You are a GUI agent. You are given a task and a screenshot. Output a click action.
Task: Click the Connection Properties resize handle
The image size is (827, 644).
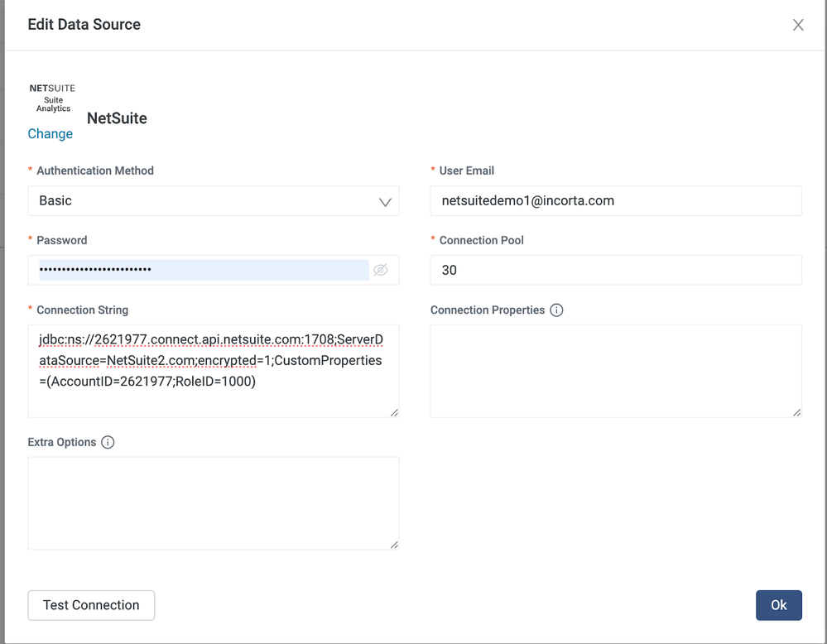coord(796,412)
